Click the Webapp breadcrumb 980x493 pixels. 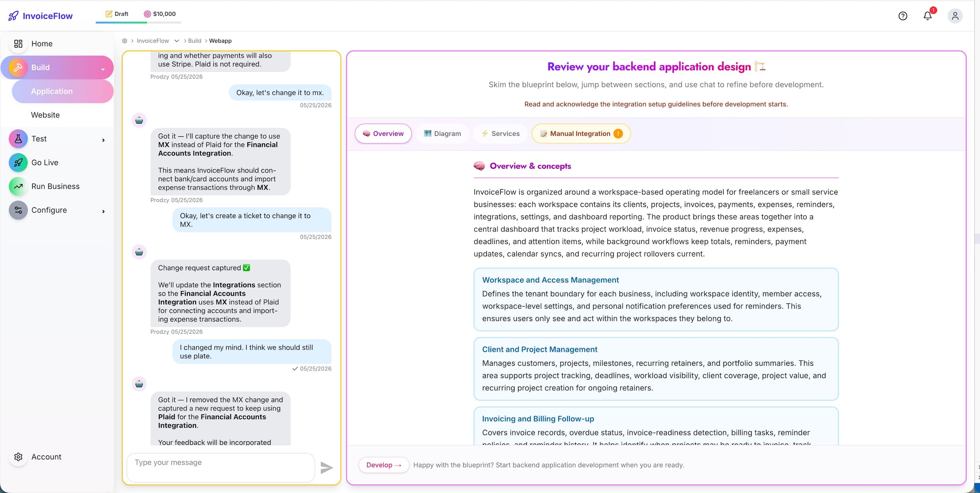[x=220, y=41]
